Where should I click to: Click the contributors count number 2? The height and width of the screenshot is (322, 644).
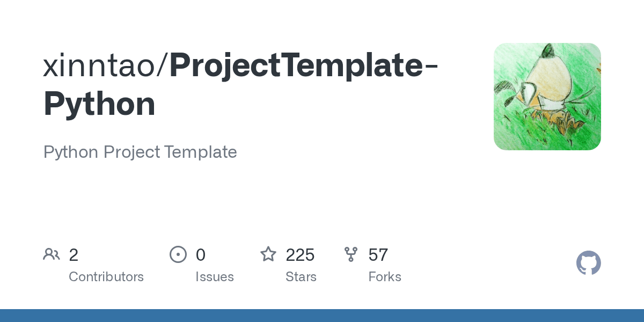click(x=74, y=254)
